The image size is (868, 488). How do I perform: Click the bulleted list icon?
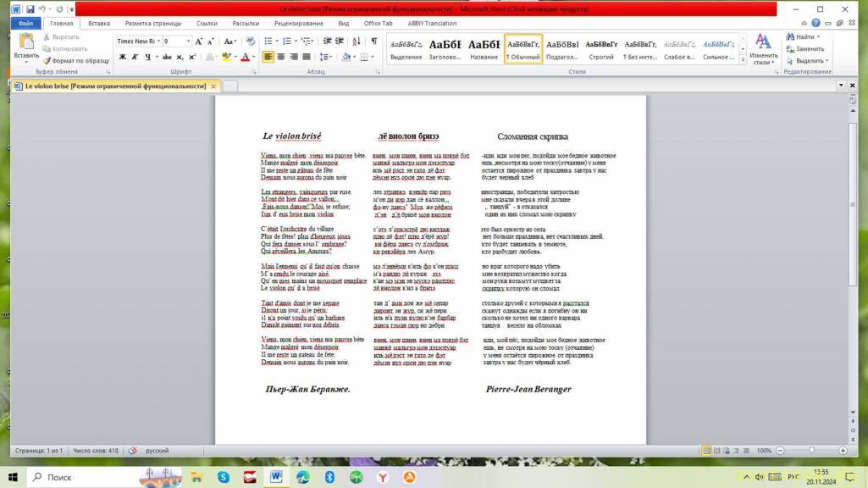tap(268, 41)
